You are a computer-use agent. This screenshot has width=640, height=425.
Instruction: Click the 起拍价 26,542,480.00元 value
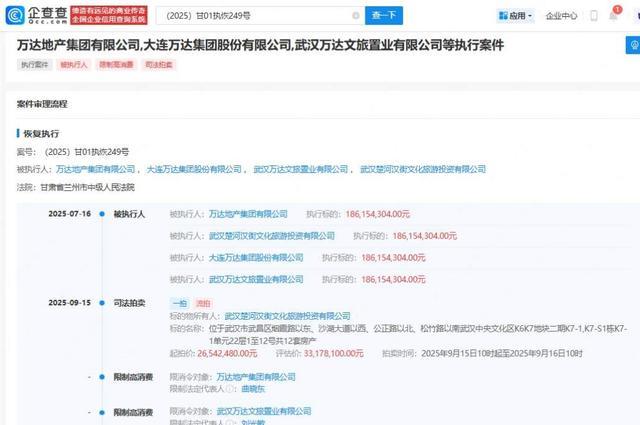click(x=227, y=354)
